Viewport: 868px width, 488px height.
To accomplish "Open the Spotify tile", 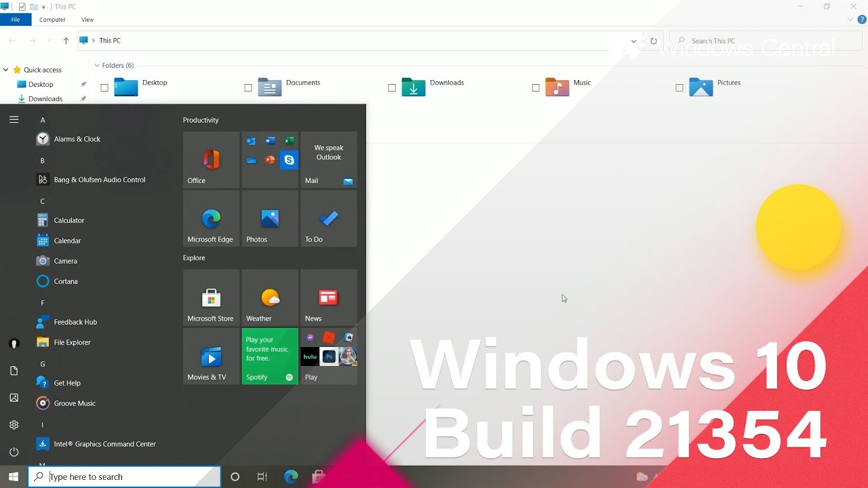I will (270, 357).
